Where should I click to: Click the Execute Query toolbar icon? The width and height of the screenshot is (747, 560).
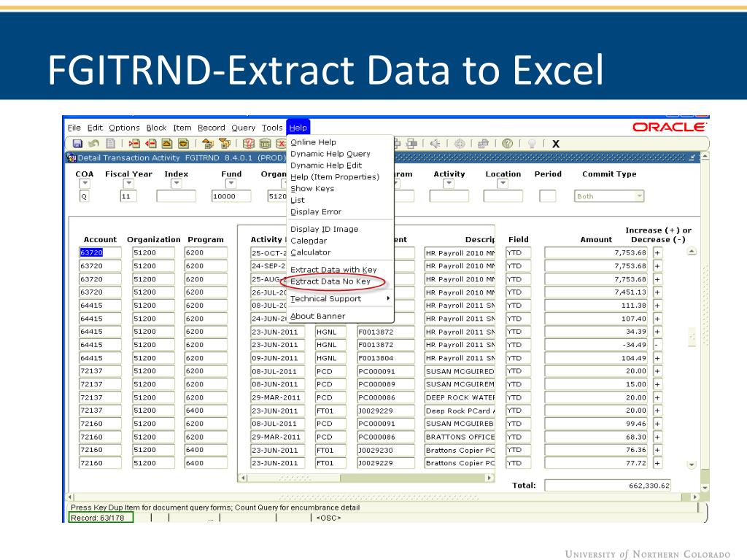click(266, 144)
